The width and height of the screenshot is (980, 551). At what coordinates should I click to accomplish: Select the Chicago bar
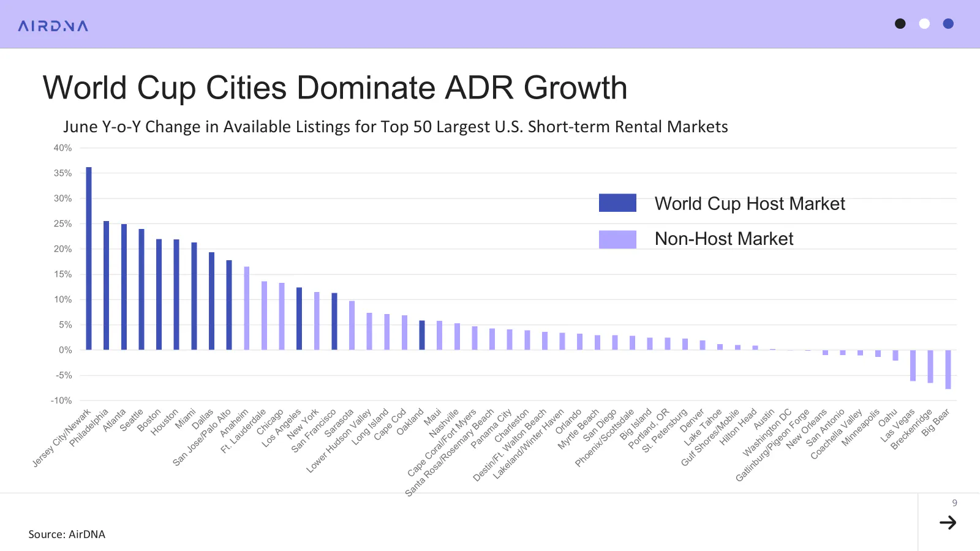[282, 317]
